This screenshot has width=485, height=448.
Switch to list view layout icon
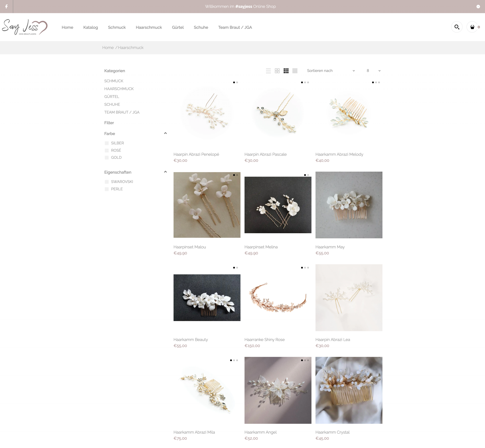268,71
